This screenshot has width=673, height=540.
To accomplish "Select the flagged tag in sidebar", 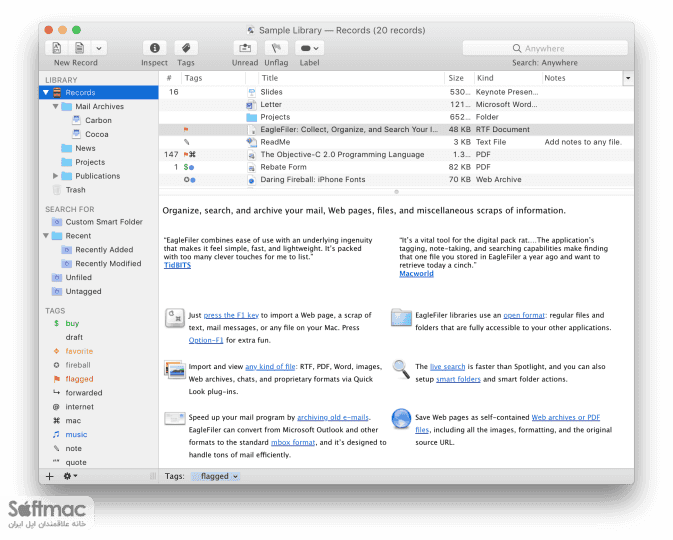I will 79,379.
